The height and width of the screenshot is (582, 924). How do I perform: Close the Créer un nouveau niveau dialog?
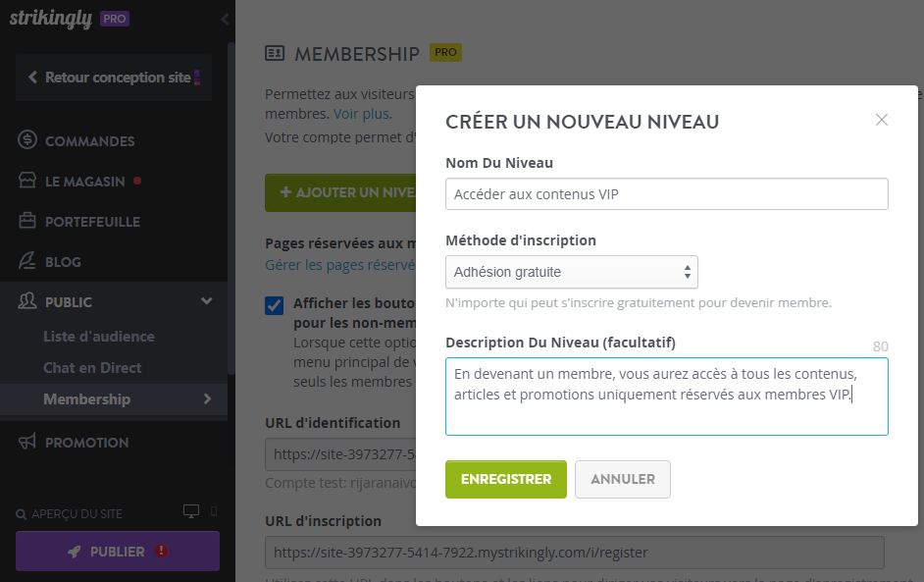click(x=882, y=120)
